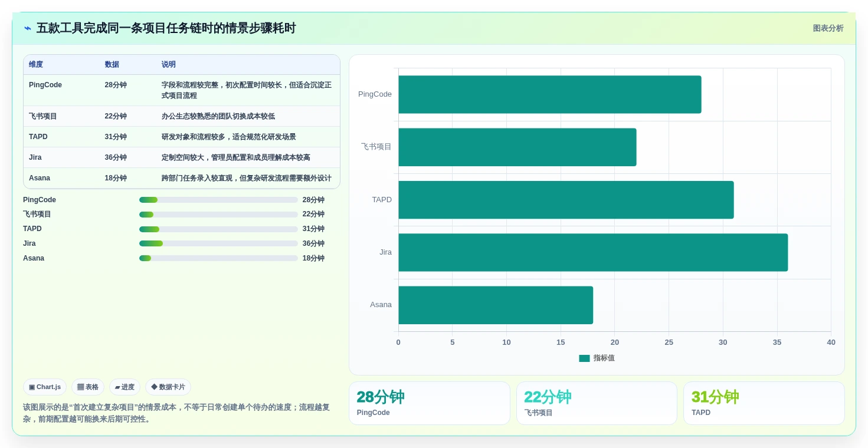
Task: Click the description 办公生态较熟悉的团队切换成本较低
Action: pos(218,117)
